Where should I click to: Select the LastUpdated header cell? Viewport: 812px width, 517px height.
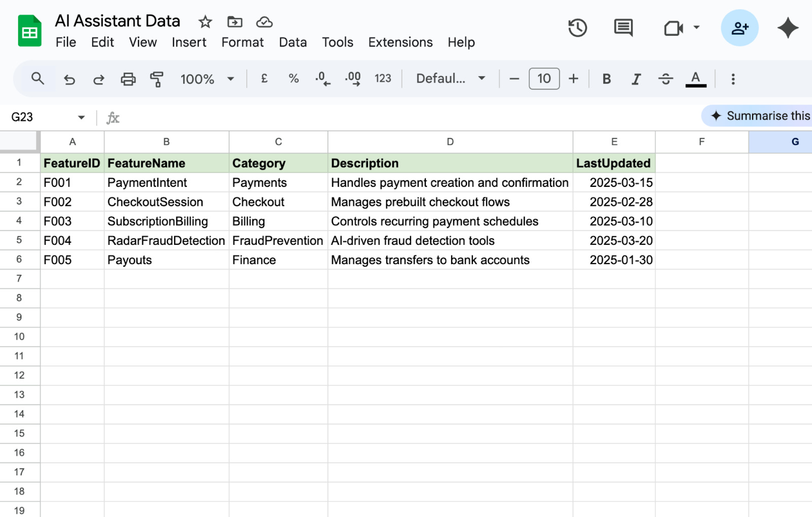click(x=614, y=163)
